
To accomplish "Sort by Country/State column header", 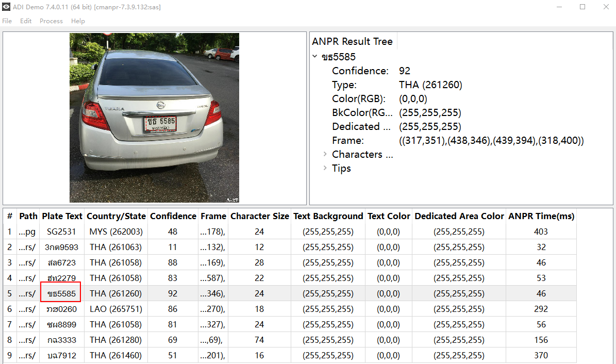I will tap(116, 216).
